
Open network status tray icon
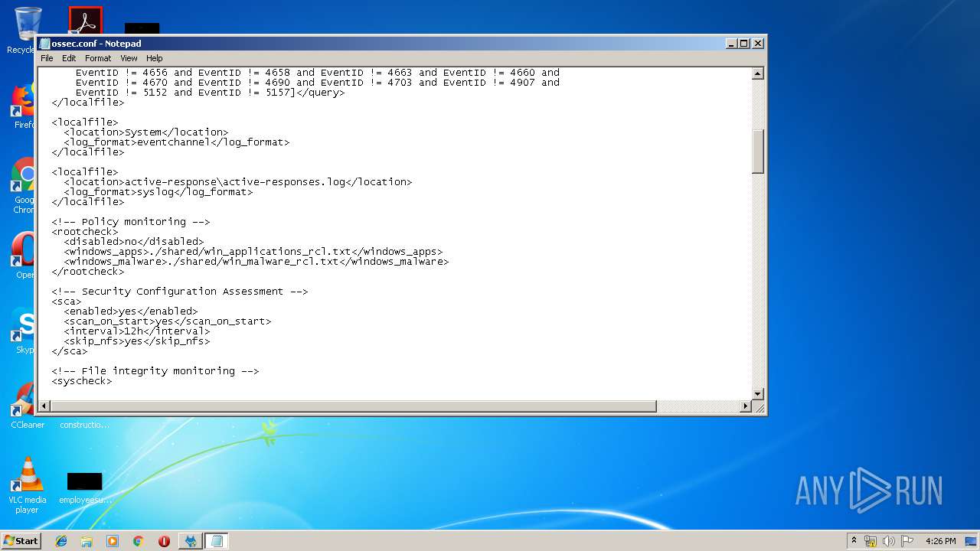871,541
